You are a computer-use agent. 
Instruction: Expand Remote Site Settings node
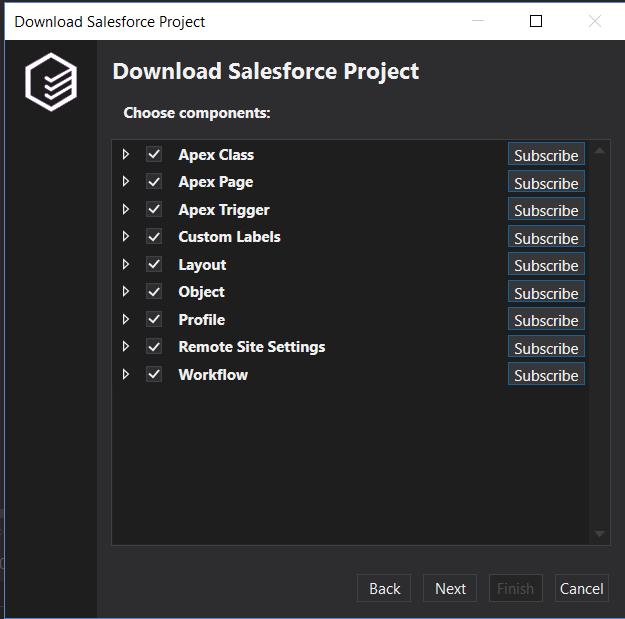pos(126,347)
